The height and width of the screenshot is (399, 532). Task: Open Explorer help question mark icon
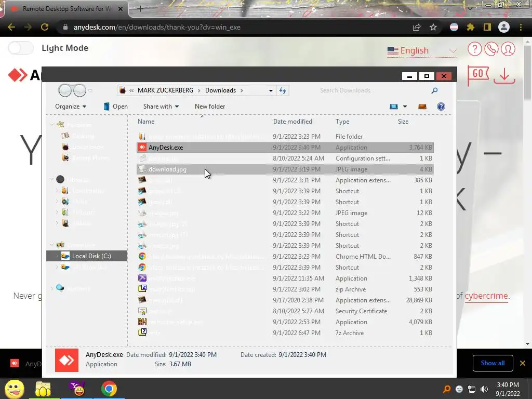click(x=441, y=107)
